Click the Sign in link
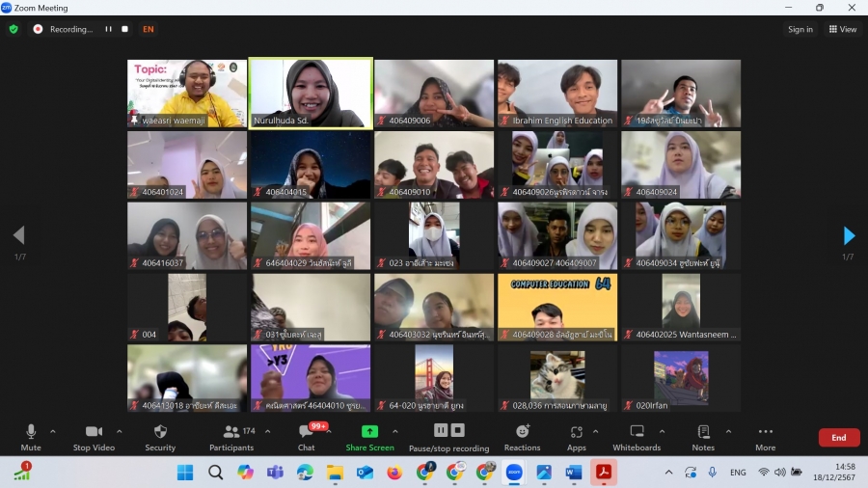The image size is (868, 488). pyautogui.click(x=800, y=29)
